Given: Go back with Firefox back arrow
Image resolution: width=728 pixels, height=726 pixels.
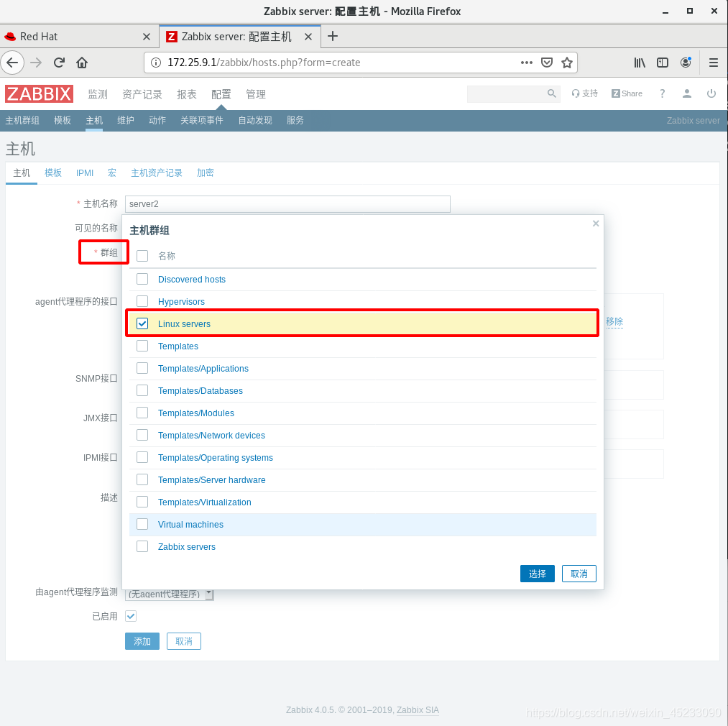Looking at the screenshot, I should point(12,63).
